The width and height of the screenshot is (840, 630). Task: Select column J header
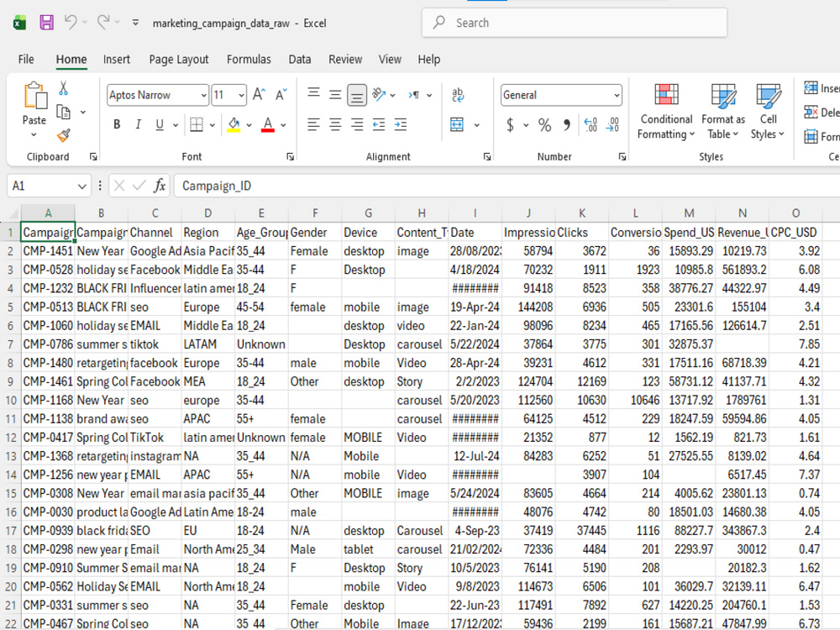tap(528, 213)
